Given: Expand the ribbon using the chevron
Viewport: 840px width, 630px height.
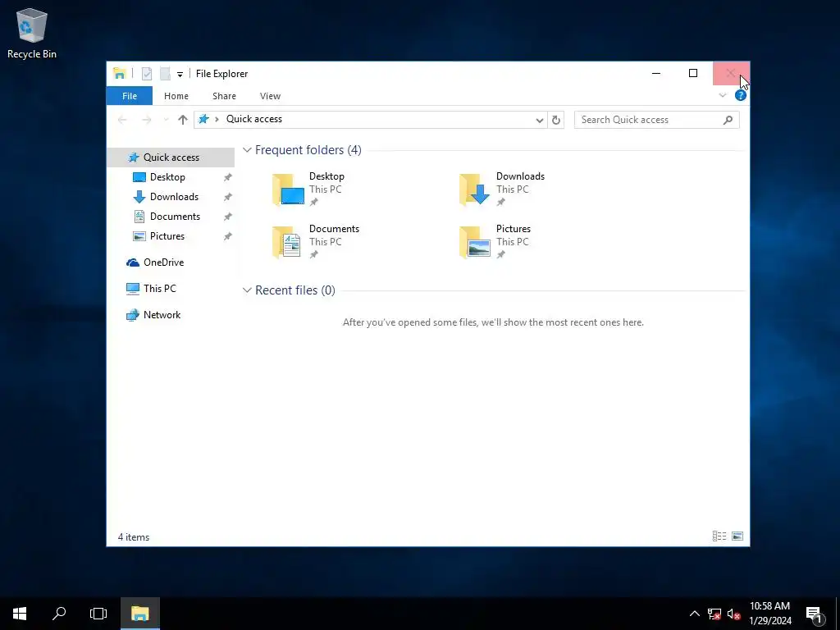Looking at the screenshot, I should (x=722, y=95).
